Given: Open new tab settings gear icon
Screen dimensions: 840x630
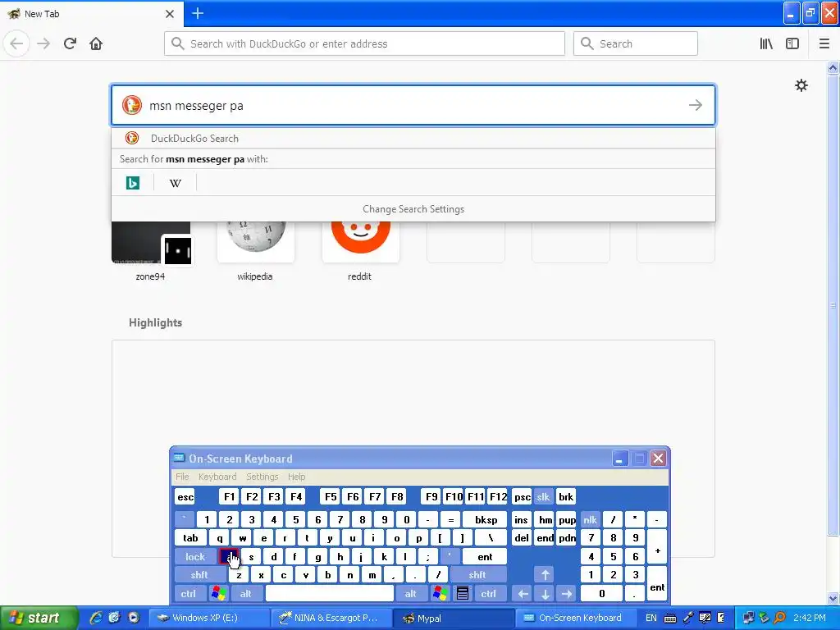Looking at the screenshot, I should tap(801, 85).
